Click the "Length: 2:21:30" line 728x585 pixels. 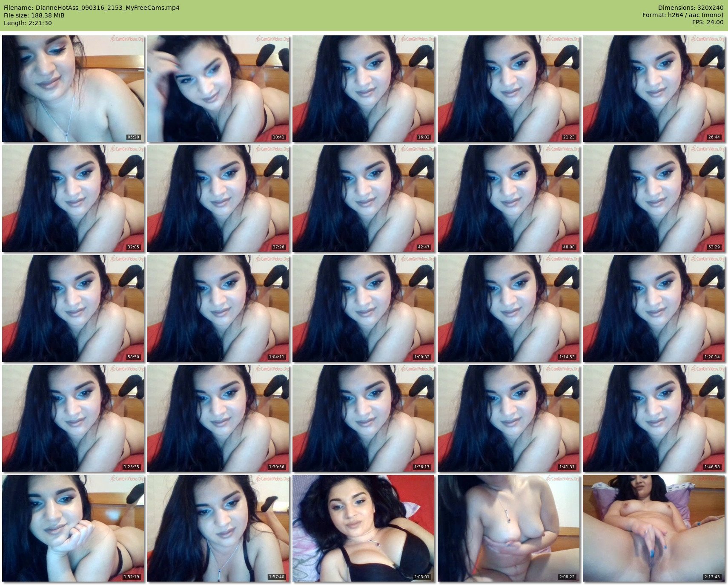click(28, 23)
